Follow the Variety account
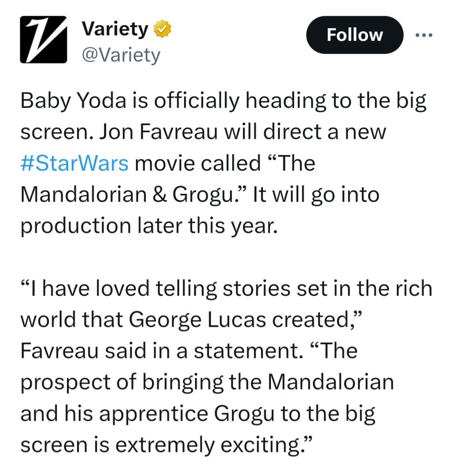Screen dimensions: 455x476 355,35
